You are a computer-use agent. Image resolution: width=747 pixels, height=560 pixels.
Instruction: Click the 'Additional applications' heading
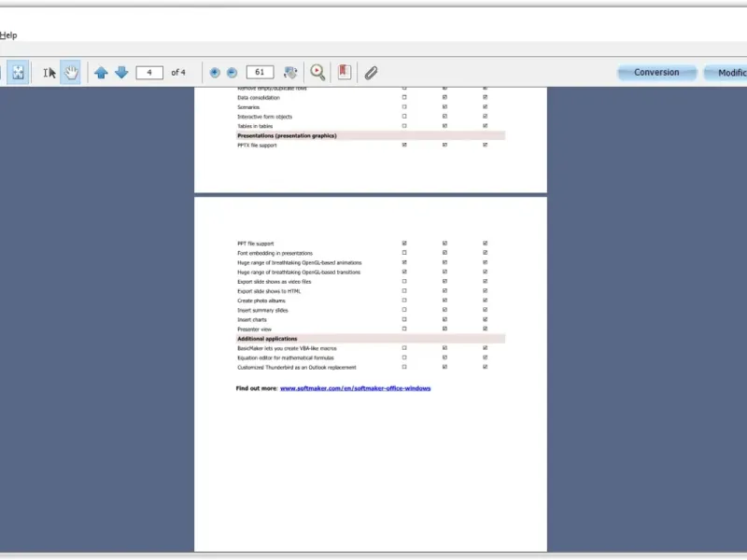click(267, 339)
